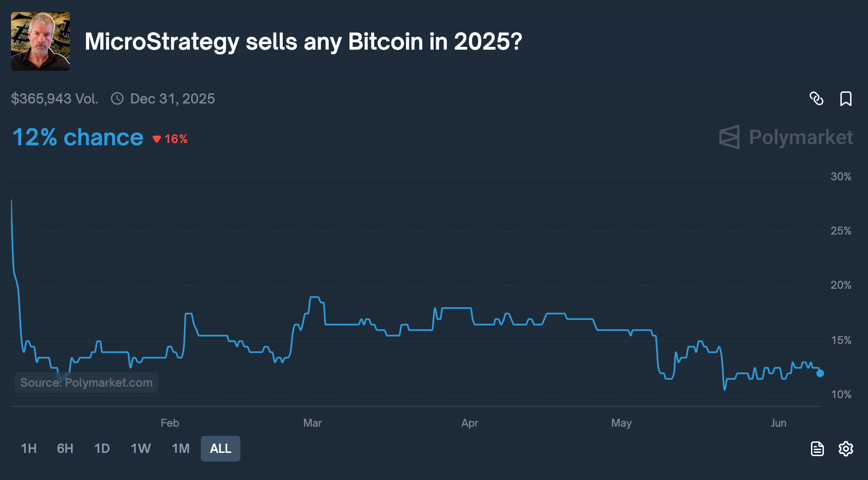View the 1M chart history
Screen dimensions: 868x480
click(180, 448)
